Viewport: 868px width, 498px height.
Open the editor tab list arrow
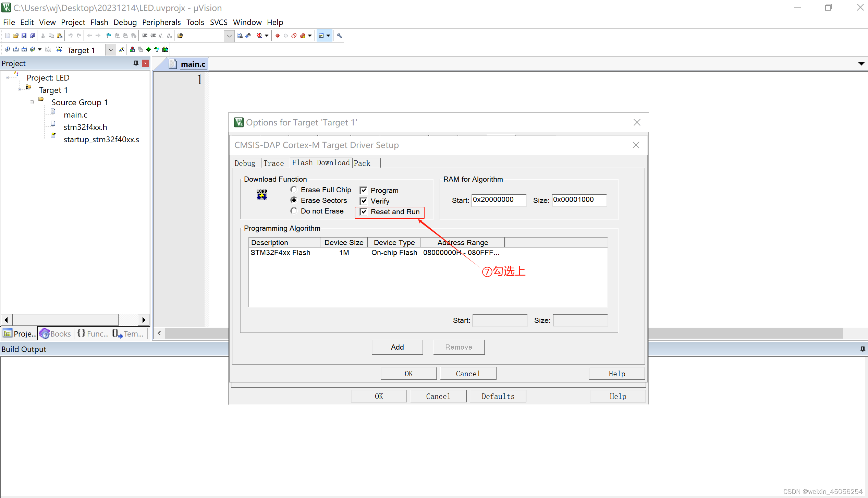[861, 63]
